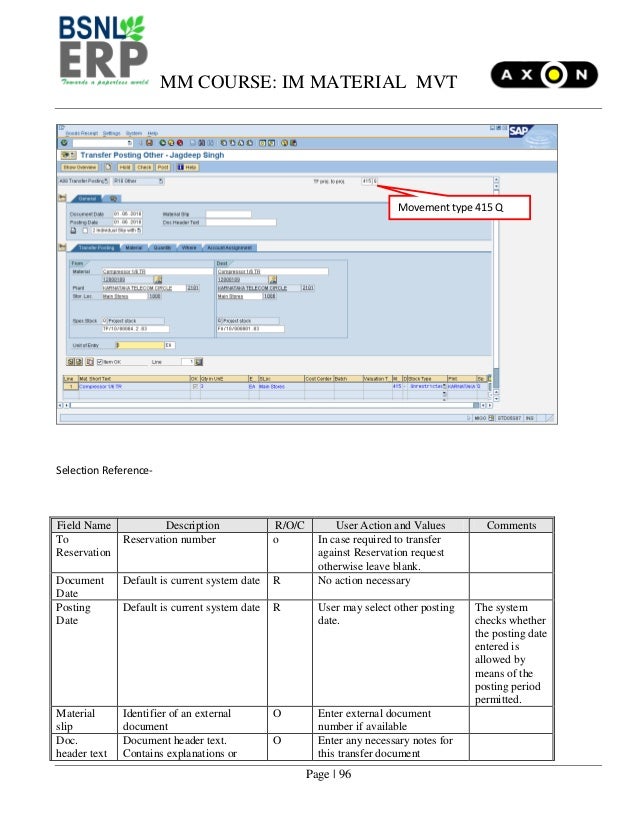Click the Hold button
The height and width of the screenshot is (826, 638).
pos(124,167)
